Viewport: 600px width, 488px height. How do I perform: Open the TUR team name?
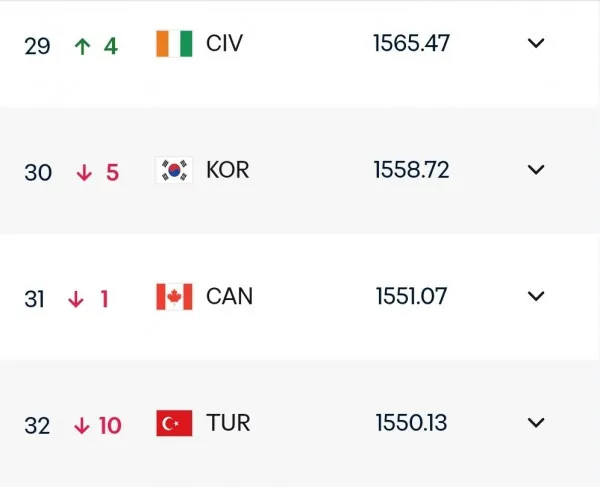pos(228,423)
